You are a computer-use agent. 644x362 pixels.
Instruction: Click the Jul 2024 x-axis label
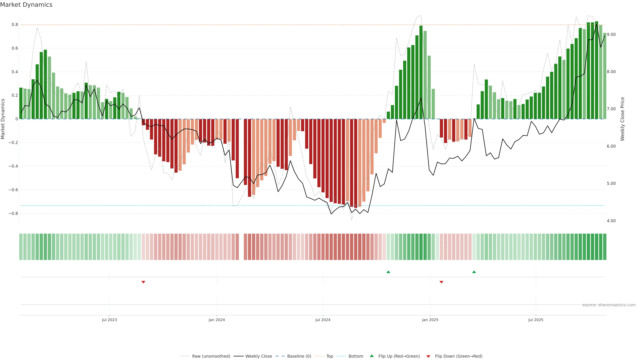(323, 320)
